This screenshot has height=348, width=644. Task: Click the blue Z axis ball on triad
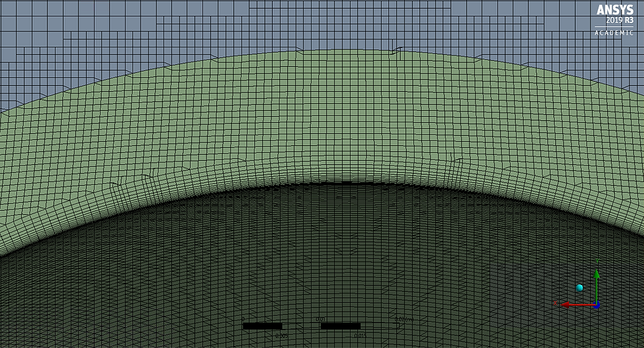click(x=597, y=305)
